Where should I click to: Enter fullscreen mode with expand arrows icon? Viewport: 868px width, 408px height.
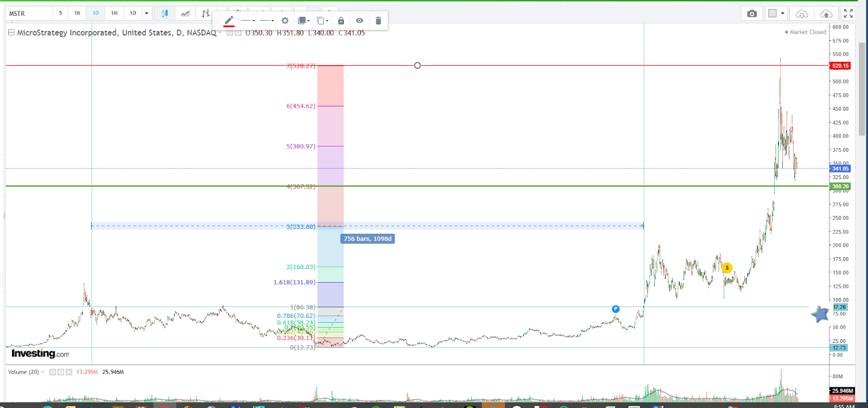coord(848,14)
